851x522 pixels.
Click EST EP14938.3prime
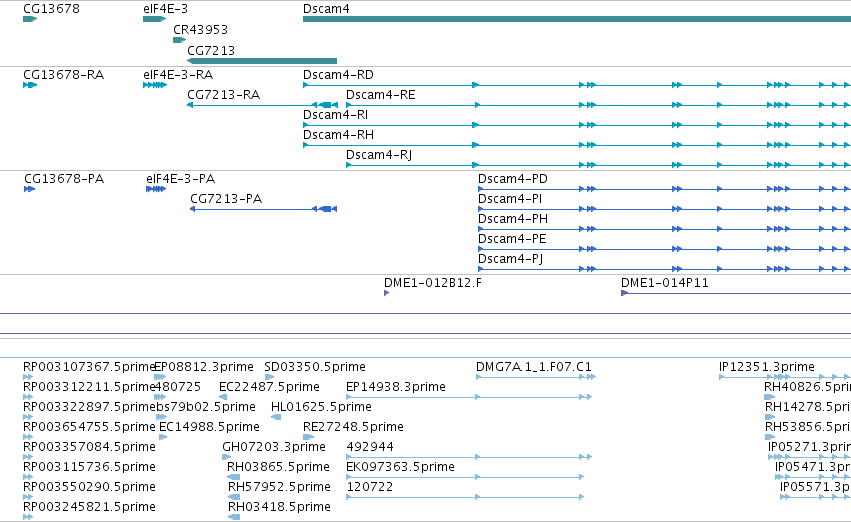(396, 387)
